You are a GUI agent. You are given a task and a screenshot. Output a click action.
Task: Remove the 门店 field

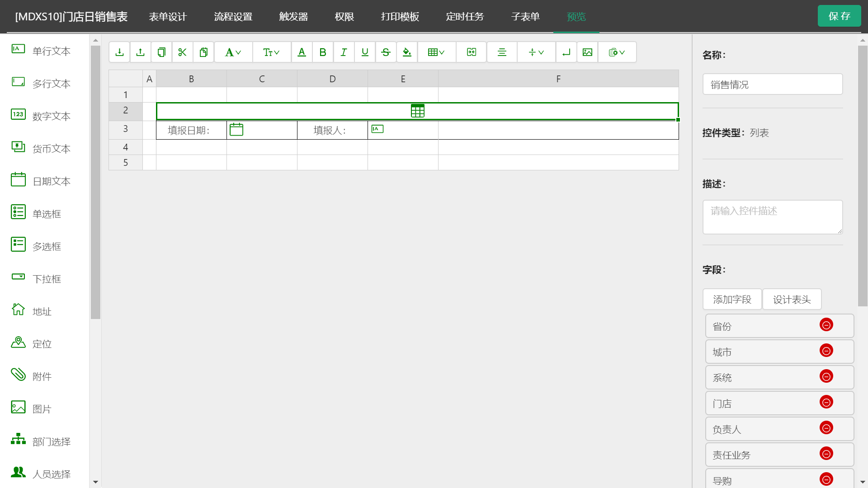[826, 402]
